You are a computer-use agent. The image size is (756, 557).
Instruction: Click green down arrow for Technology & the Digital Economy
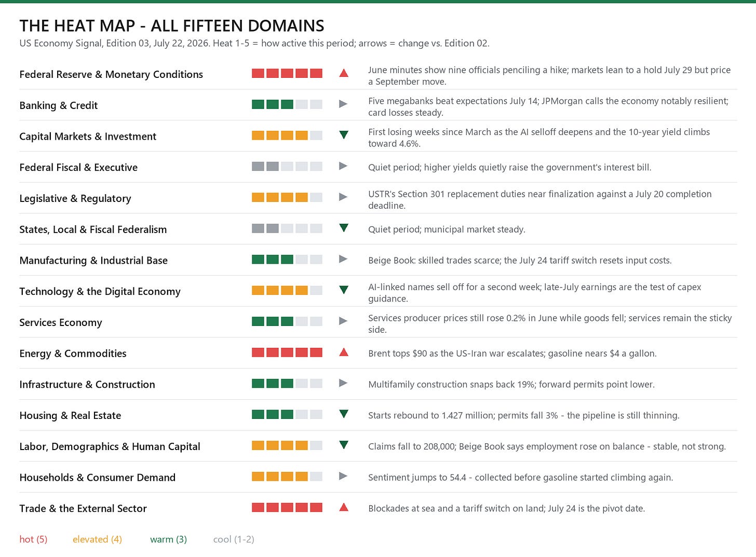tap(343, 290)
